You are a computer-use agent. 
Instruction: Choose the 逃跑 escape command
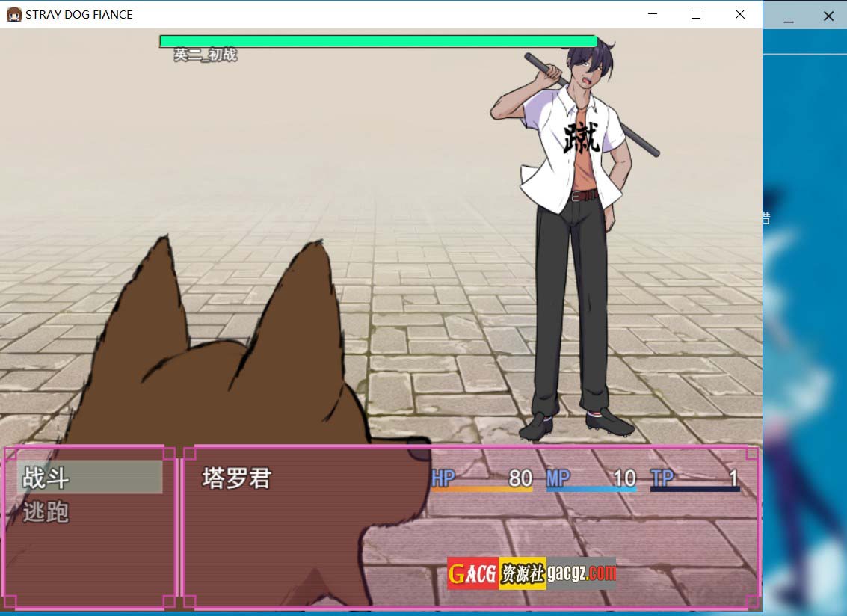[x=46, y=512]
